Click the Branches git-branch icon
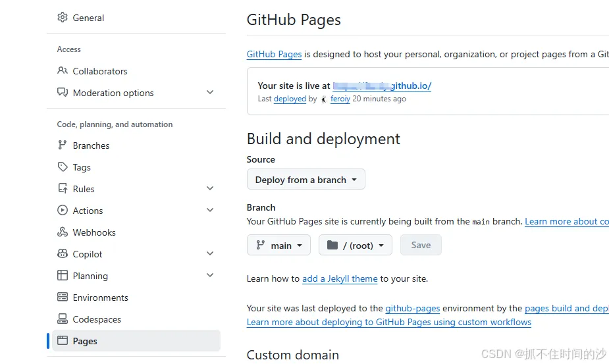 (62, 145)
